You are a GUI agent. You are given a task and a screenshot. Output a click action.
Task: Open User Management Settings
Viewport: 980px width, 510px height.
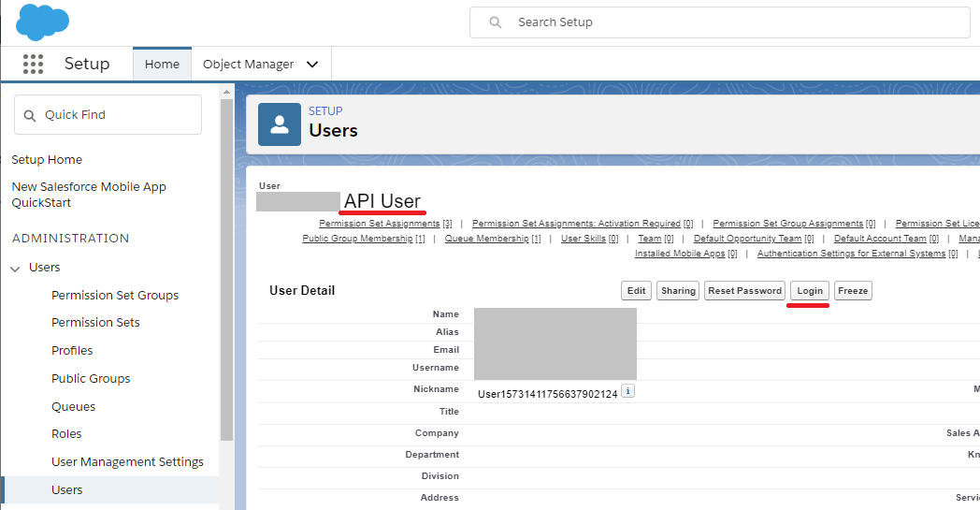point(127,462)
